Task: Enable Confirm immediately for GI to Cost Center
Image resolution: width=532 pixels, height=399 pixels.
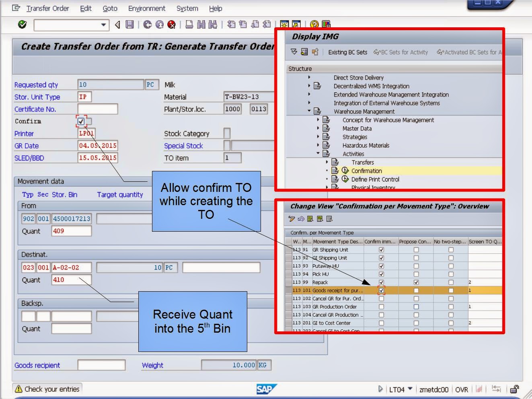Action: click(x=381, y=323)
